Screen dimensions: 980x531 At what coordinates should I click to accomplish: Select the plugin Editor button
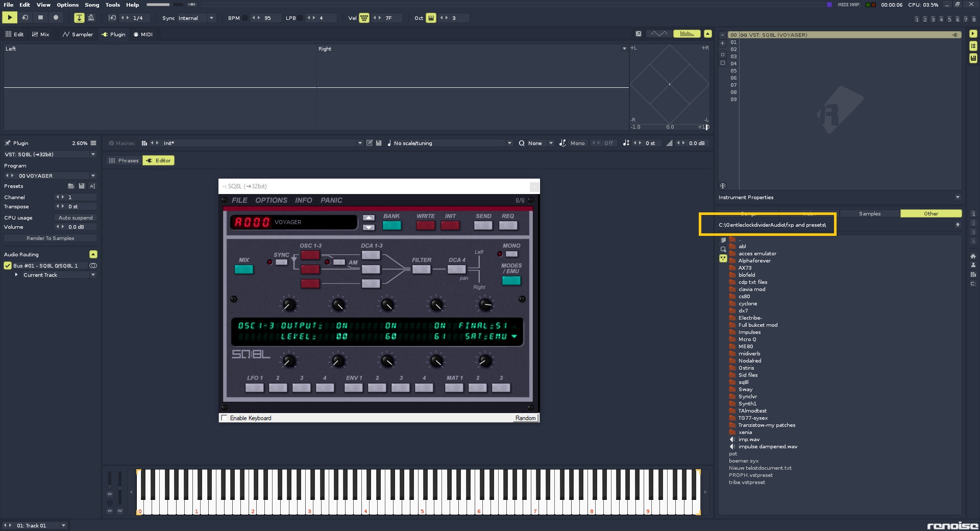tap(158, 160)
